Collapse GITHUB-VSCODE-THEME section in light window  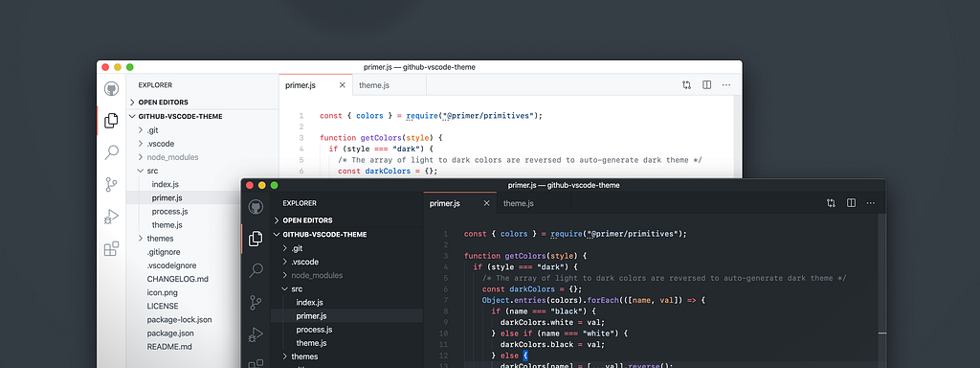132,116
